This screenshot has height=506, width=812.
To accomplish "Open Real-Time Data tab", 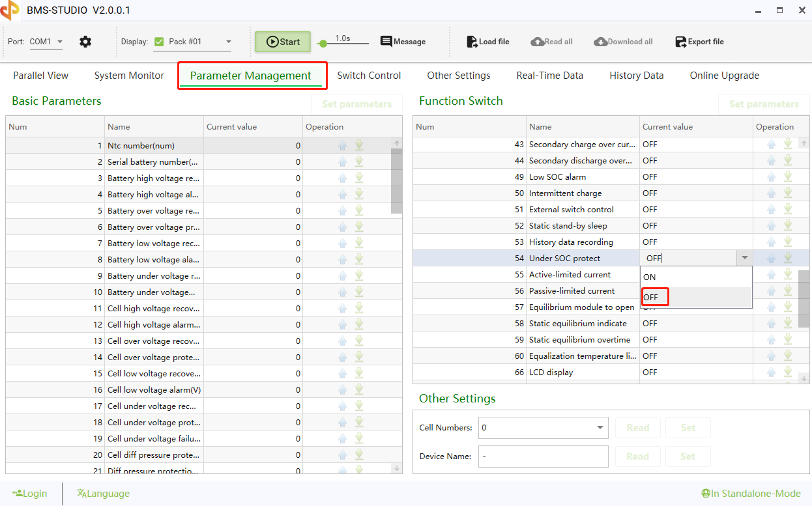I will pyautogui.click(x=550, y=76).
